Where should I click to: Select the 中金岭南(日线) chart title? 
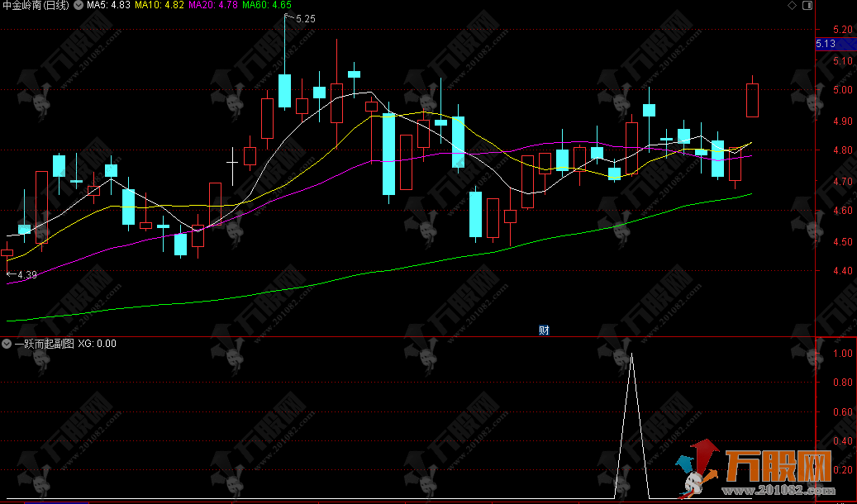[x=36, y=6]
